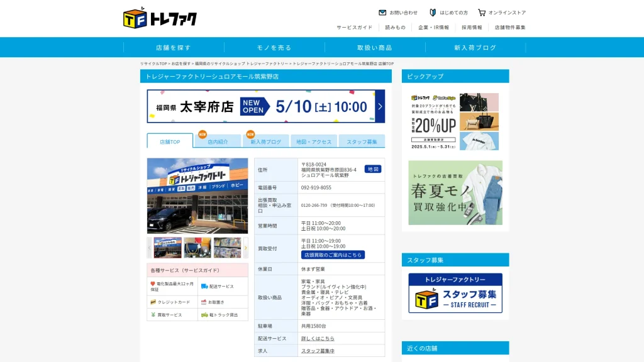Click the NEW badge on 店内紹介 tab
This screenshot has height=362, width=644.
202,134
